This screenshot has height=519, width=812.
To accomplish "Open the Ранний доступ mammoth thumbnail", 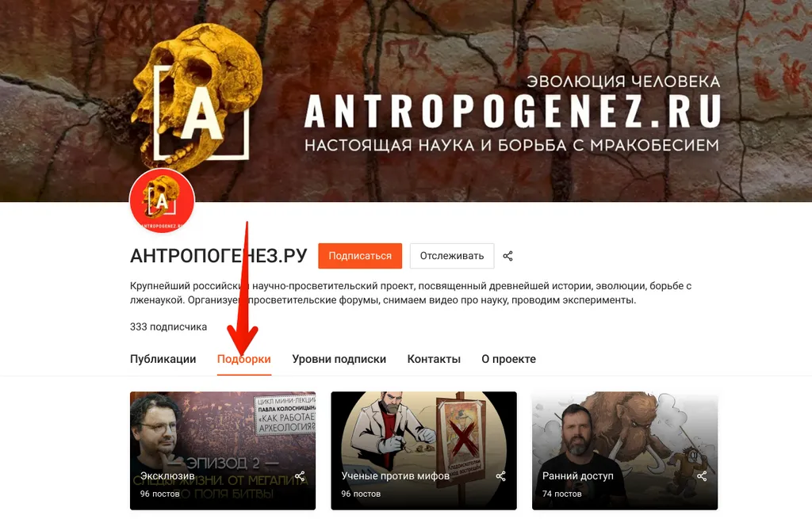I will 625,451.
